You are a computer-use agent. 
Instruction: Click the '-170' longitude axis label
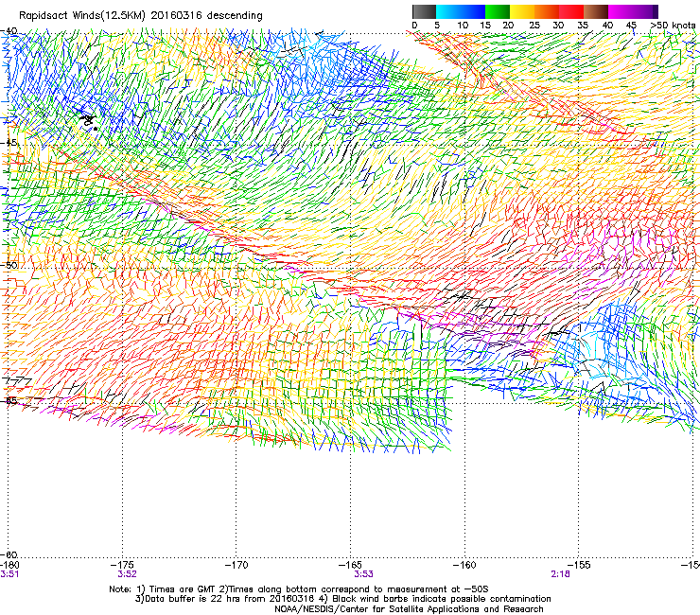[236, 566]
